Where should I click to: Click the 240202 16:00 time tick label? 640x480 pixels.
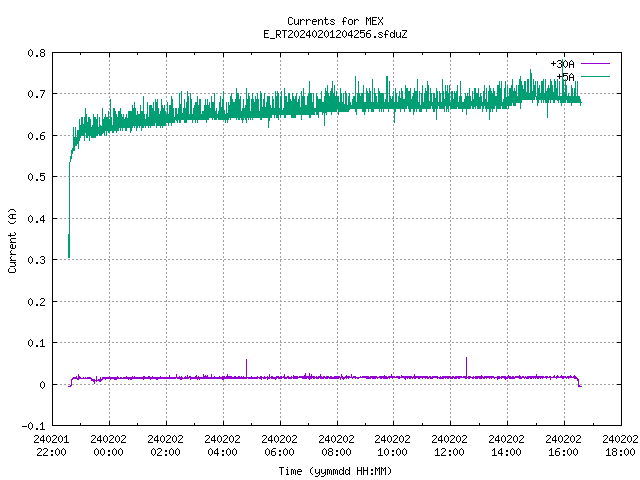pos(564,446)
